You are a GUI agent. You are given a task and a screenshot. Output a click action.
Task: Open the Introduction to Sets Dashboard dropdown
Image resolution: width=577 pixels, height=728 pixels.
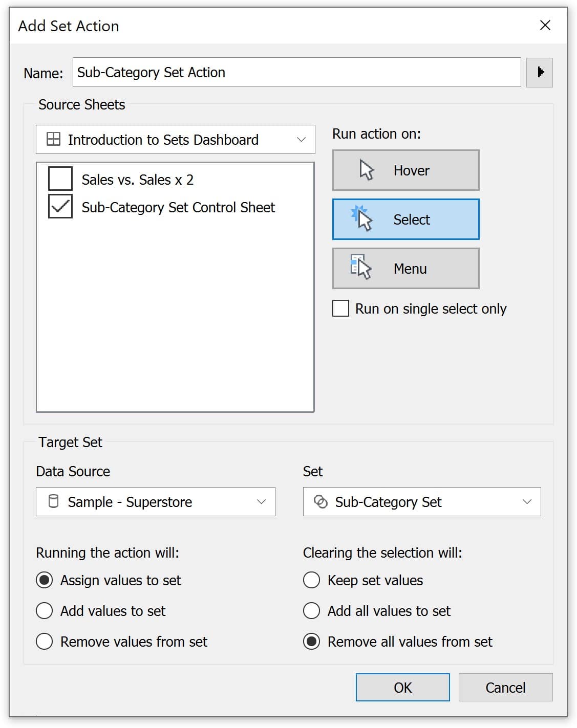coord(176,139)
